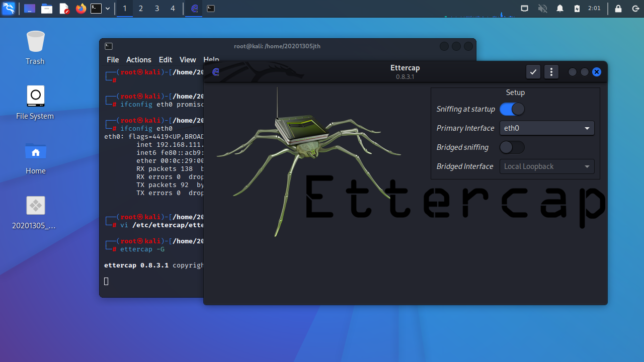The height and width of the screenshot is (362, 644).
Task: Launch text editor from top panel
Action: [64, 8]
